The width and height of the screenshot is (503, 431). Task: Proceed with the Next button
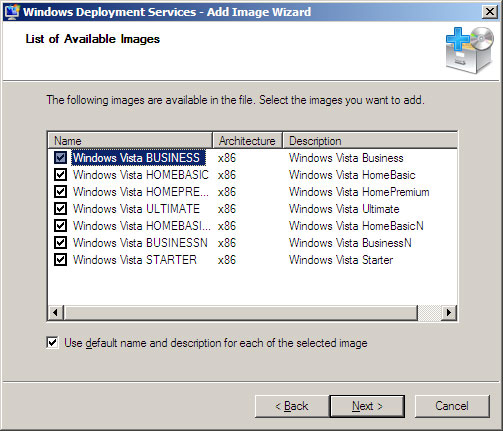[x=367, y=406]
